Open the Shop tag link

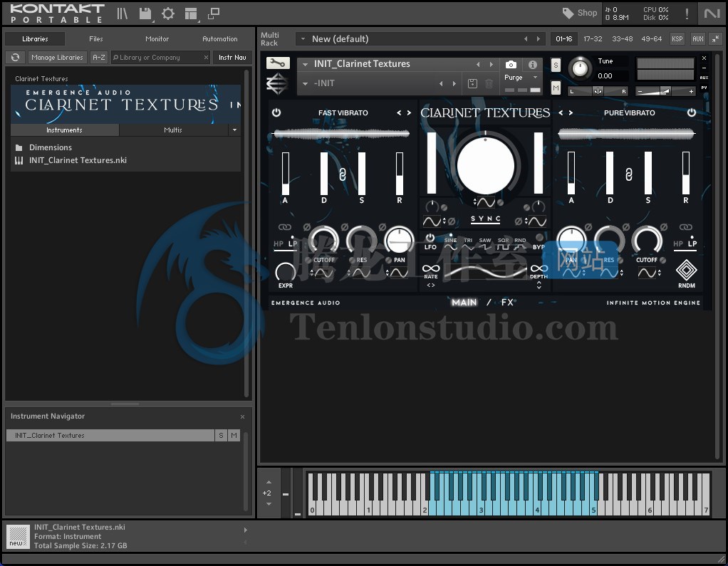click(580, 13)
